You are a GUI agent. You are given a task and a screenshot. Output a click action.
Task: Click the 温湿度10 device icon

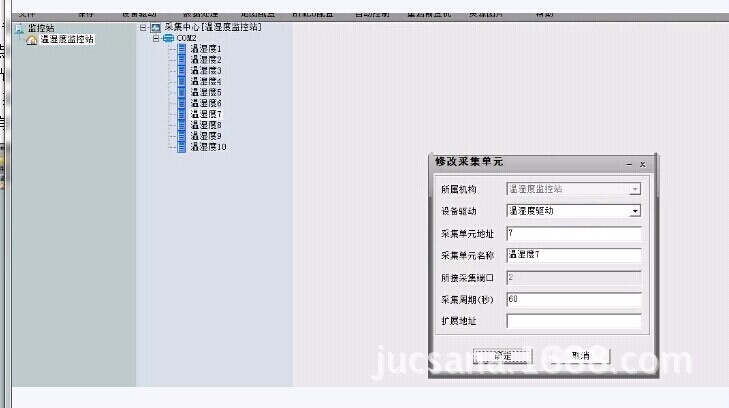point(181,147)
